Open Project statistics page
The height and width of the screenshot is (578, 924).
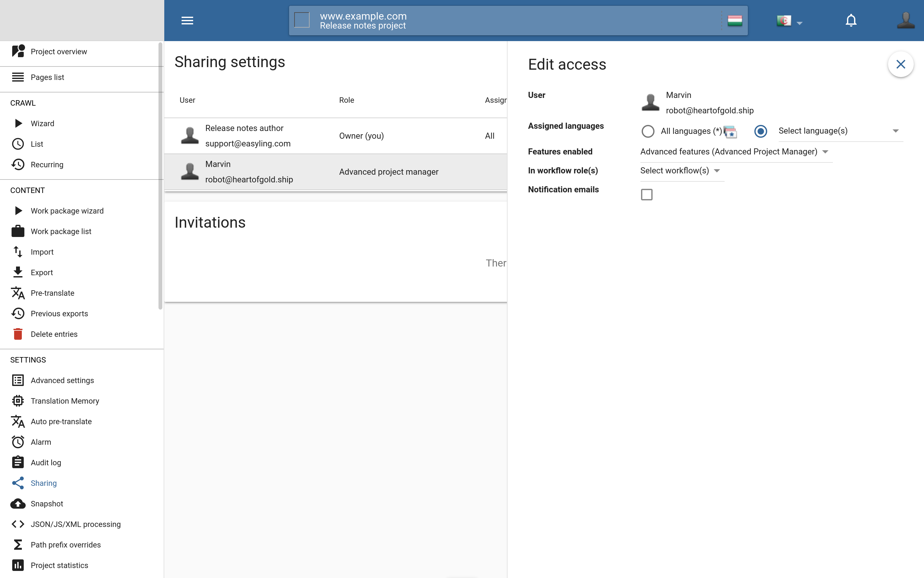(82, 565)
